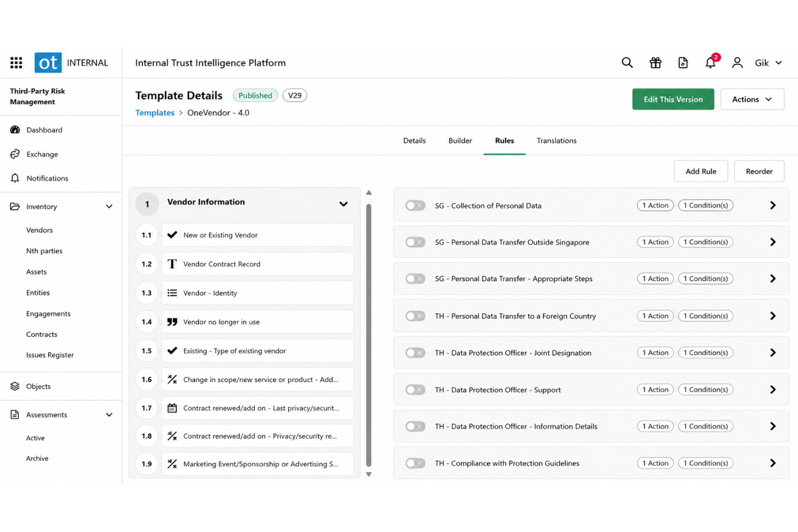Image resolution: width=798 pixels, height=532 pixels.
Task: Select the Rules tab
Action: 504,141
